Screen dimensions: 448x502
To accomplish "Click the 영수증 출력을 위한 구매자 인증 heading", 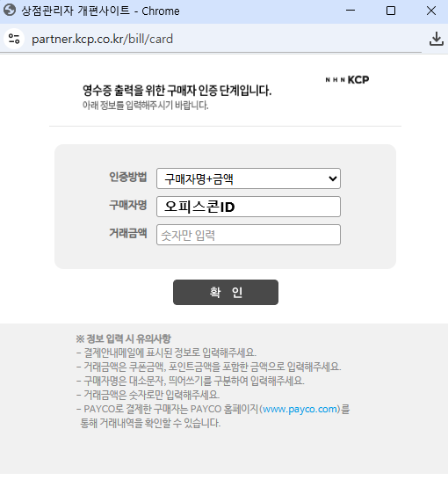I will [177, 91].
